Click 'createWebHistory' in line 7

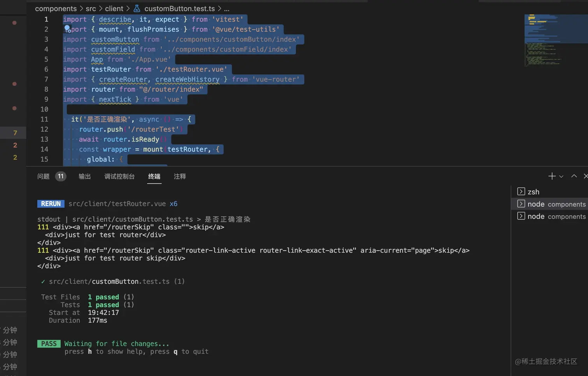click(x=187, y=79)
